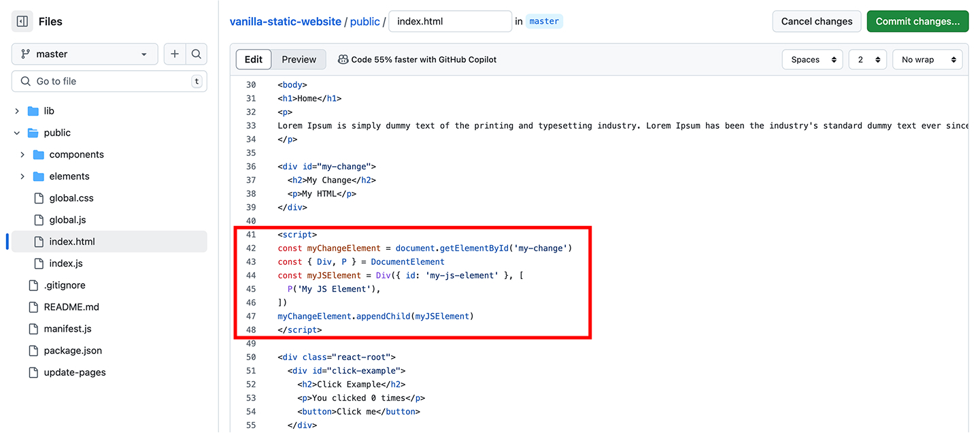This screenshot has height=433, width=980.
Task: Expand the components folder chevron
Action: (x=22, y=155)
